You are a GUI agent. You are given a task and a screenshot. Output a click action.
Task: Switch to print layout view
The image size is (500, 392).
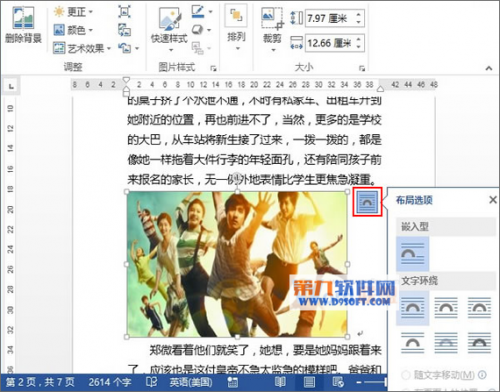click(x=310, y=382)
